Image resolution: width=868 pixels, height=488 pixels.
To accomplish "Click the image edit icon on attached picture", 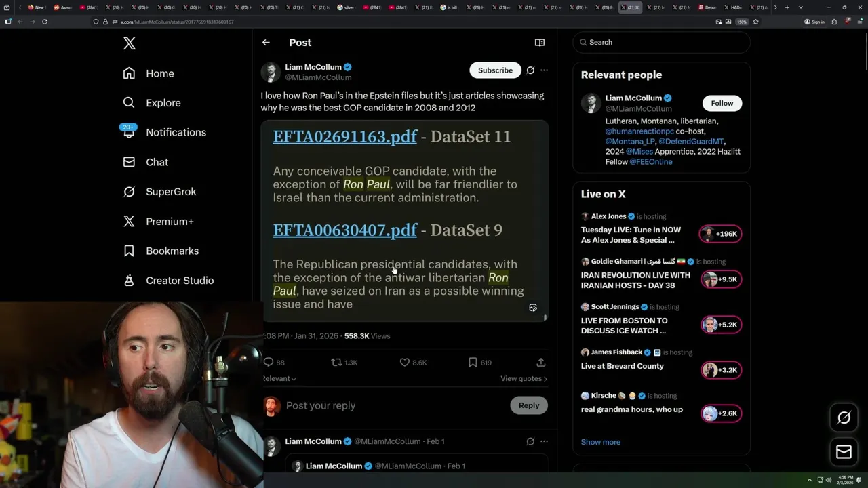I will coord(533,308).
